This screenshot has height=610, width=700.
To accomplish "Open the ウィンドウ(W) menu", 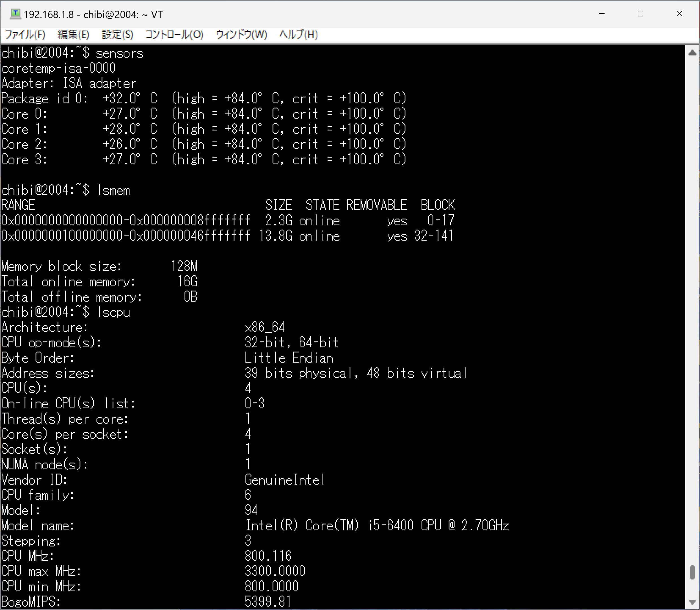I will click(241, 34).
